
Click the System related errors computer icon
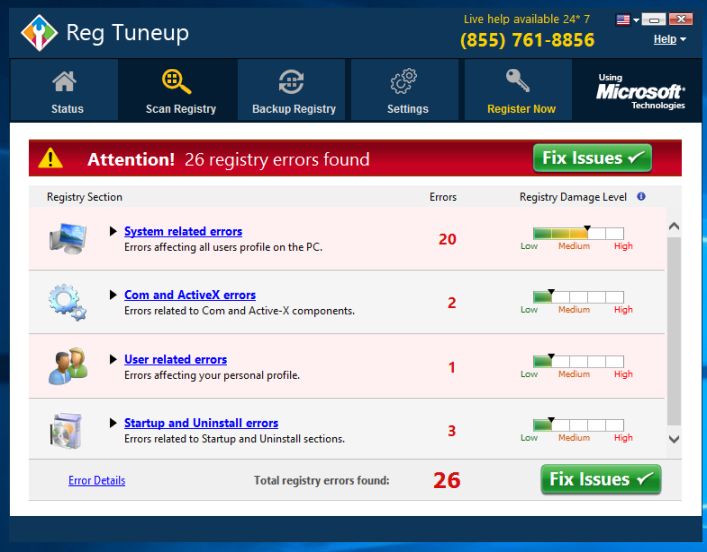tap(68, 238)
